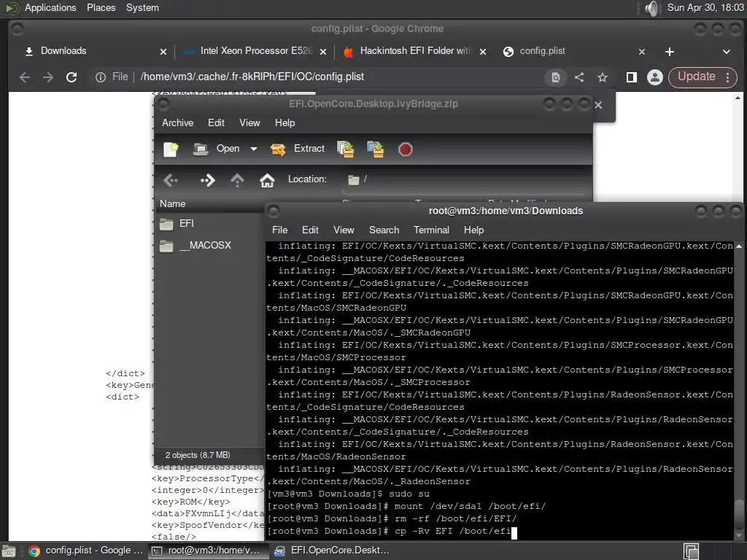The width and height of the screenshot is (747, 560).
Task: Go back in Chrome
Action: pyautogui.click(x=25, y=77)
